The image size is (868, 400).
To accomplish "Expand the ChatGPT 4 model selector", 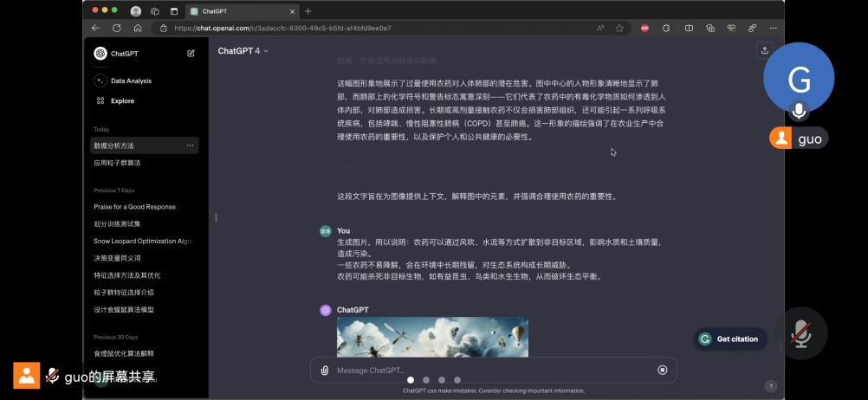I will [x=243, y=51].
